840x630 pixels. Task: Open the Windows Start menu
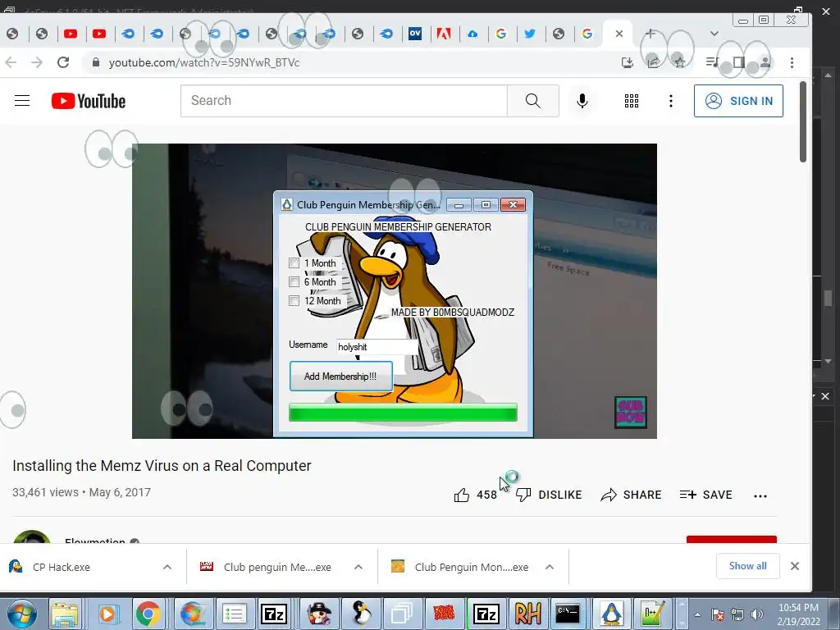tap(21, 614)
